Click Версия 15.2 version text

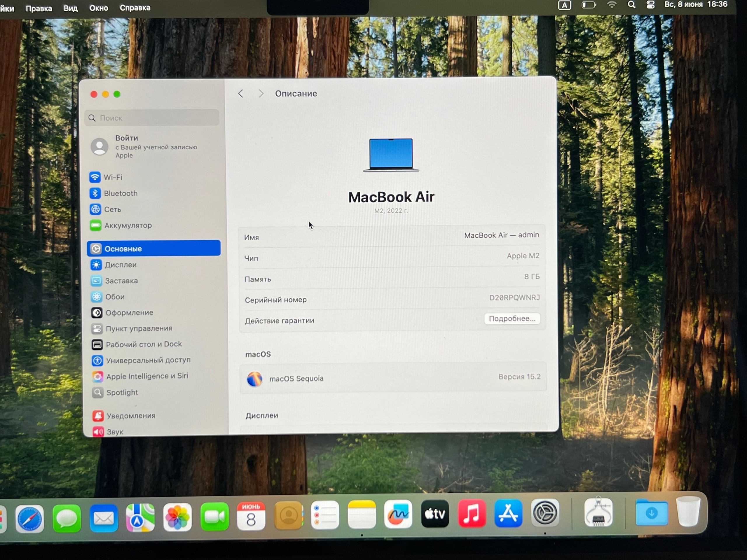click(x=519, y=376)
